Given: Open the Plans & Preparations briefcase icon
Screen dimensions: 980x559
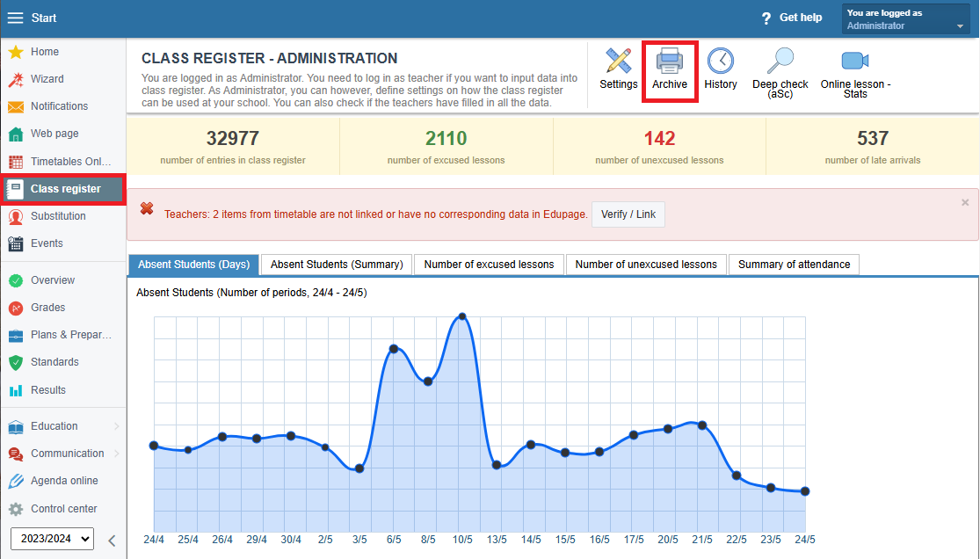Looking at the screenshot, I should 16,336.
